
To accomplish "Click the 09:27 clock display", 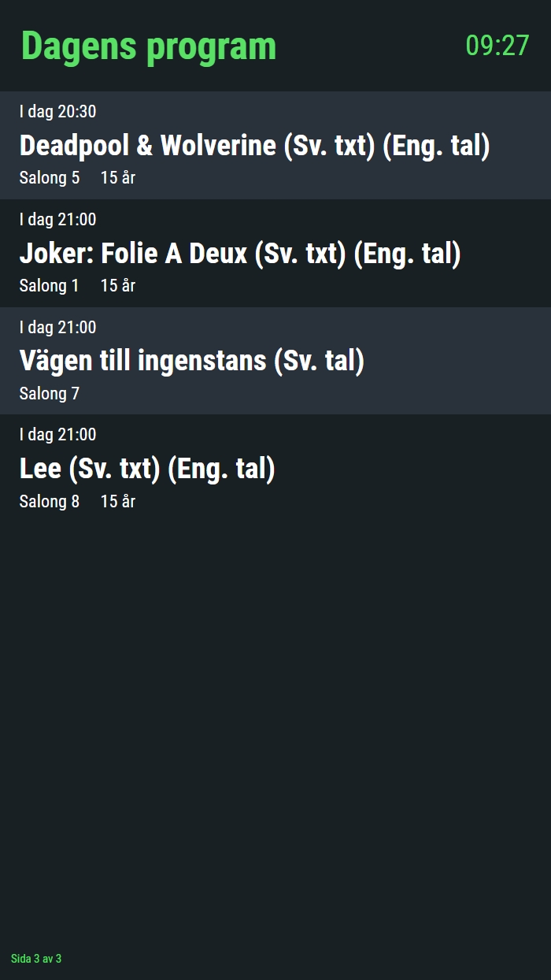I will click(497, 46).
